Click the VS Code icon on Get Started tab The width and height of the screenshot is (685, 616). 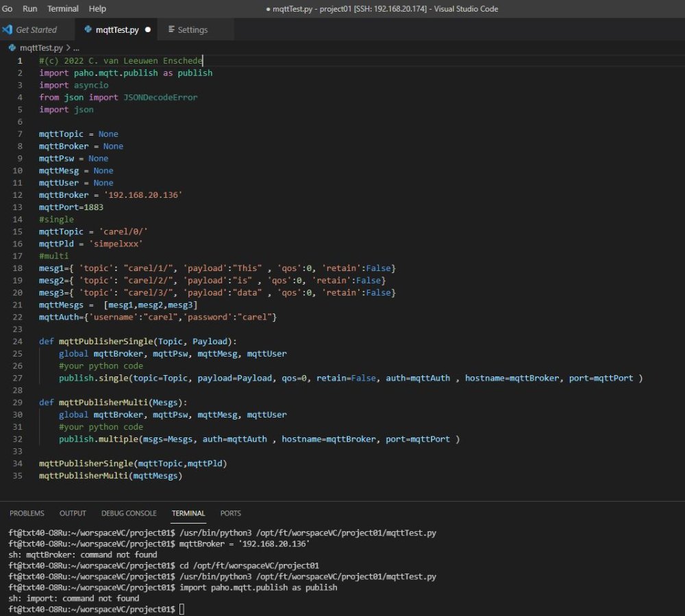pyautogui.click(x=7, y=29)
